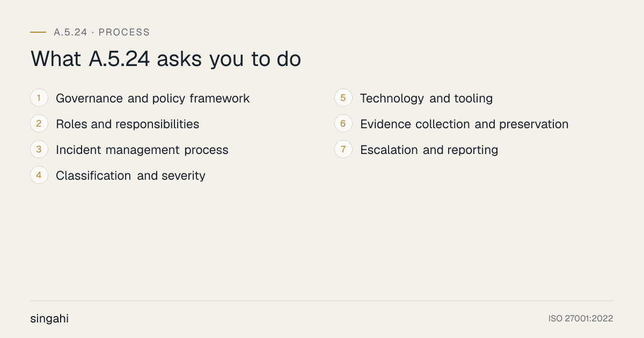644x338 pixels.
Task: Click the footer divider line
Action: (x=322, y=300)
